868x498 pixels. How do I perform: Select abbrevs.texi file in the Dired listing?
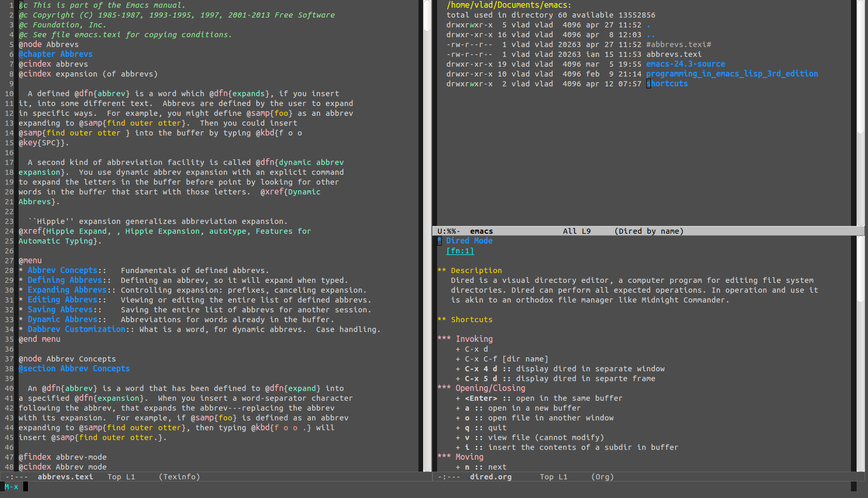point(674,54)
